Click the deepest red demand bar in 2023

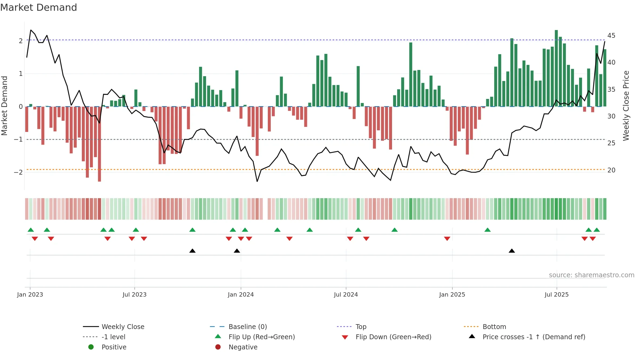[x=99, y=144]
